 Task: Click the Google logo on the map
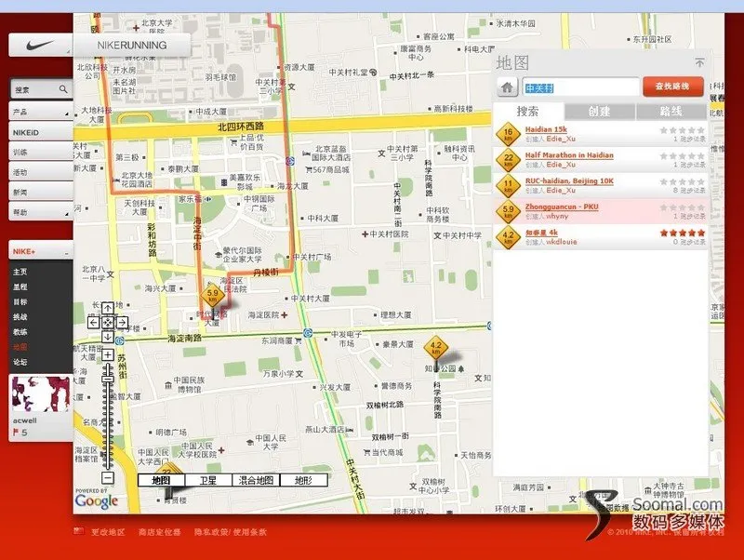pyautogui.click(x=97, y=500)
